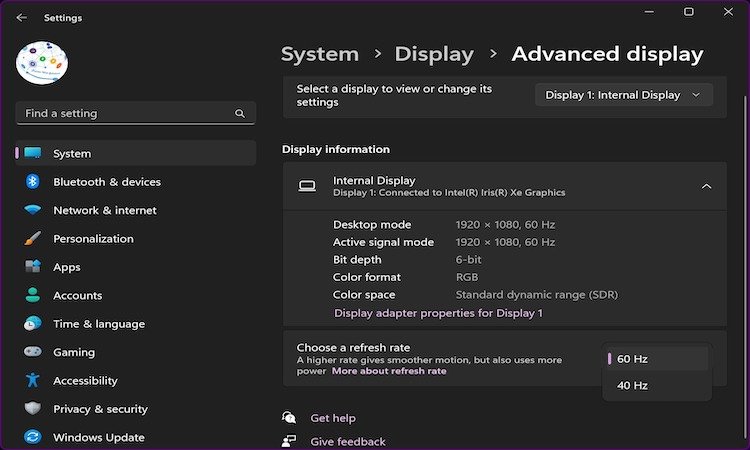Click the System monitor icon in sidebar
Screen dimensions: 750x450
coord(33,153)
